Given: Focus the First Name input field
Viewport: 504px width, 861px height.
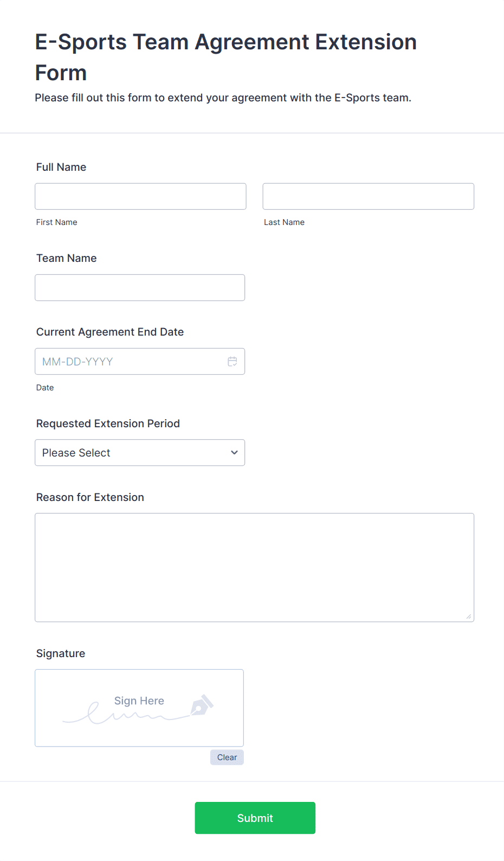Looking at the screenshot, I should (140, 196).
